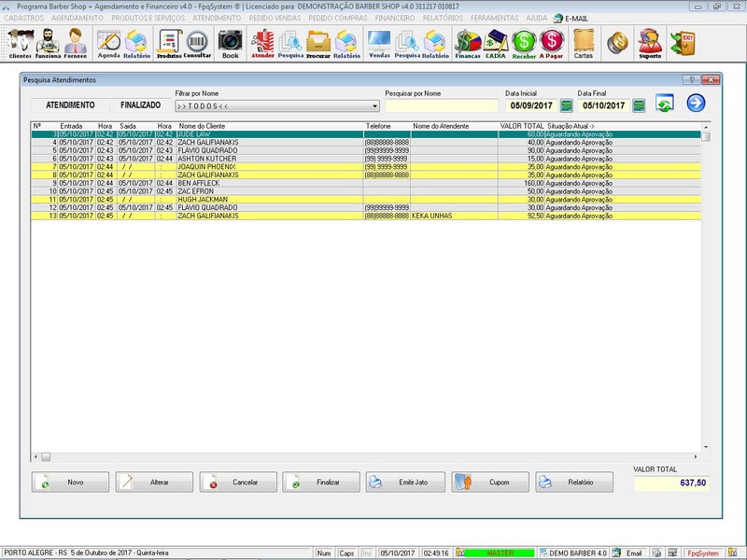747x560 pixels.
Task: Open the FERRAMENTAS menu
Action: (x=494, y=18)
